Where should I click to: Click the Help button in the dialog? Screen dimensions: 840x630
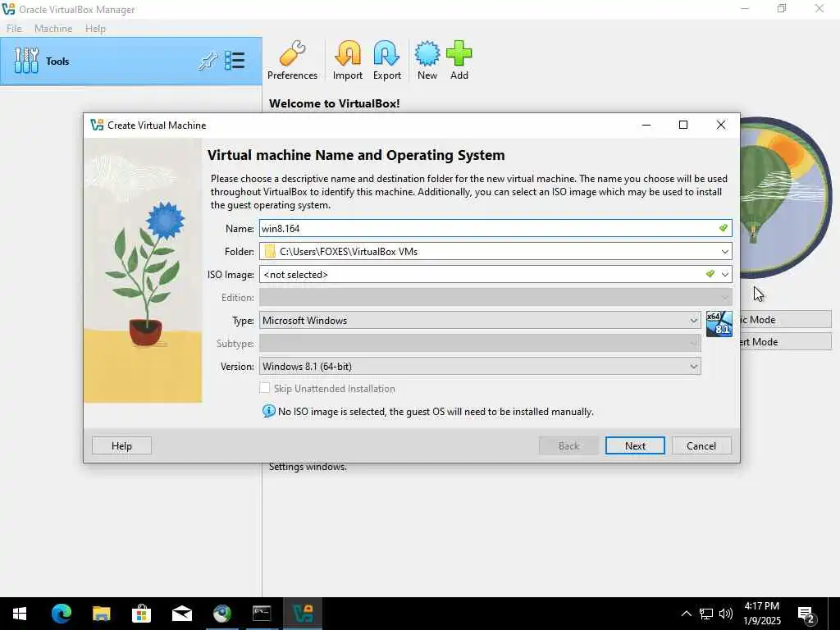tap(121, 445)
